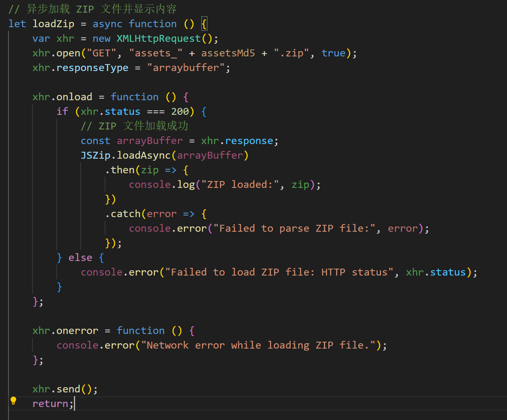The height and width of the screenshot is (420, 507).
Task: Click 'arrayBuffer' in the const declaration
Action: tap(150, 141)
